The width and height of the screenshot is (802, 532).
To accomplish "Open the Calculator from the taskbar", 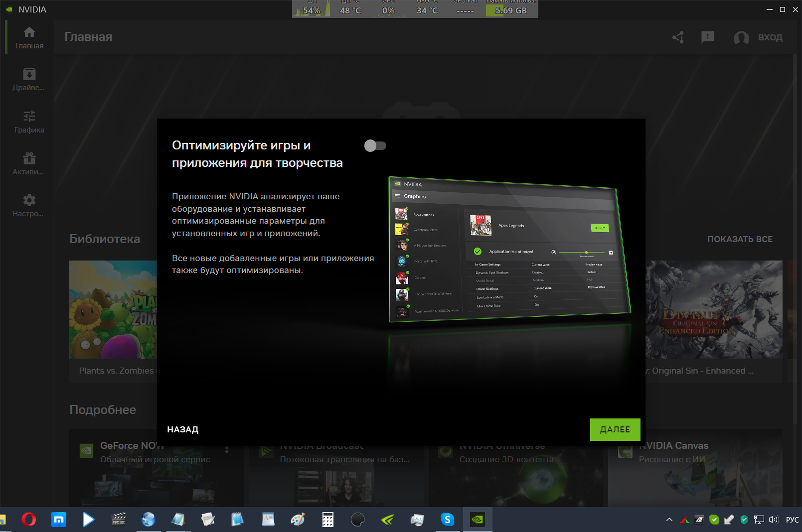I will pos(327,520).
